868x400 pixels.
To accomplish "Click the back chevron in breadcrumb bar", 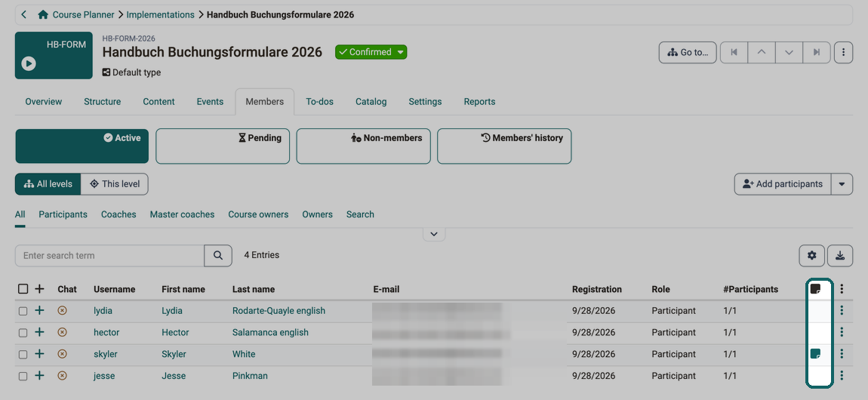I will pyautogui.click(x=24, y=15).
